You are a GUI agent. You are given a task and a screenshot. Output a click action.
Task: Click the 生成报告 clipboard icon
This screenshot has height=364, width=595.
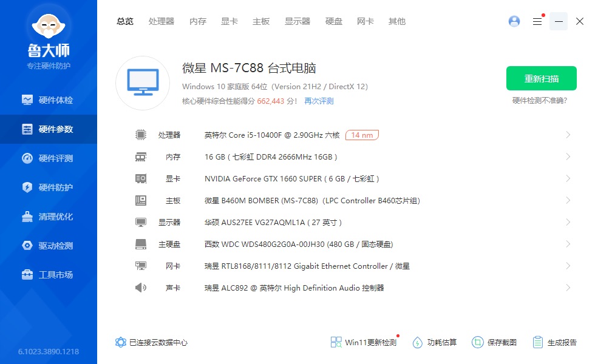537,342
